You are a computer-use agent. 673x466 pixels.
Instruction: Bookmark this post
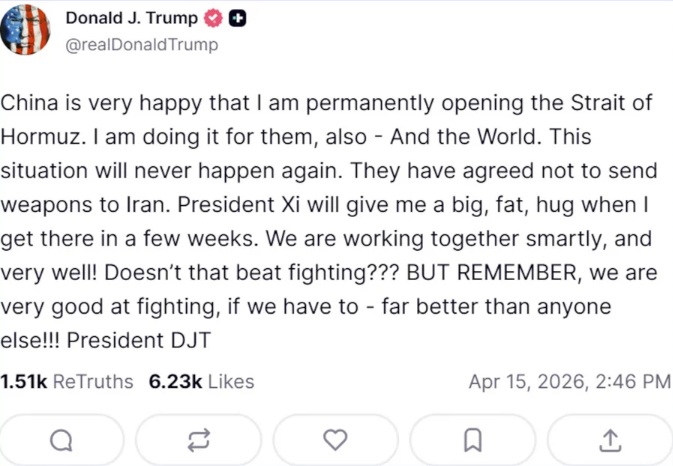click(x=473, y=440)
